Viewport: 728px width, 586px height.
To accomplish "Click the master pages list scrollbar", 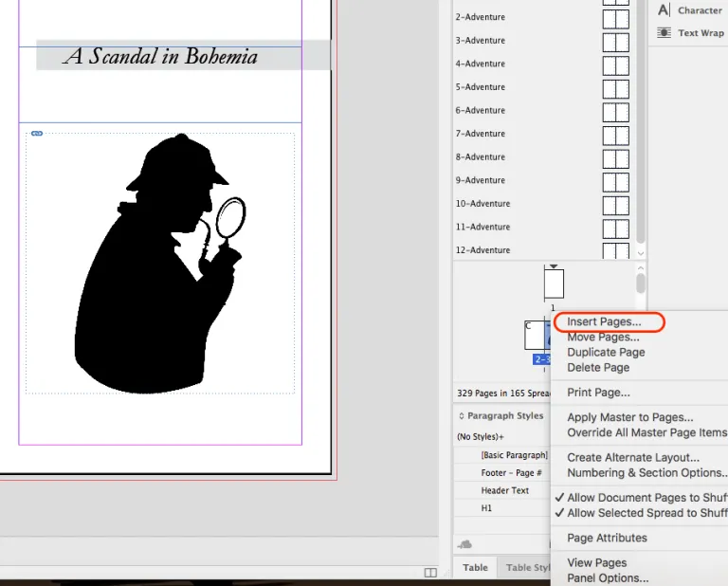I will point(641,123).
